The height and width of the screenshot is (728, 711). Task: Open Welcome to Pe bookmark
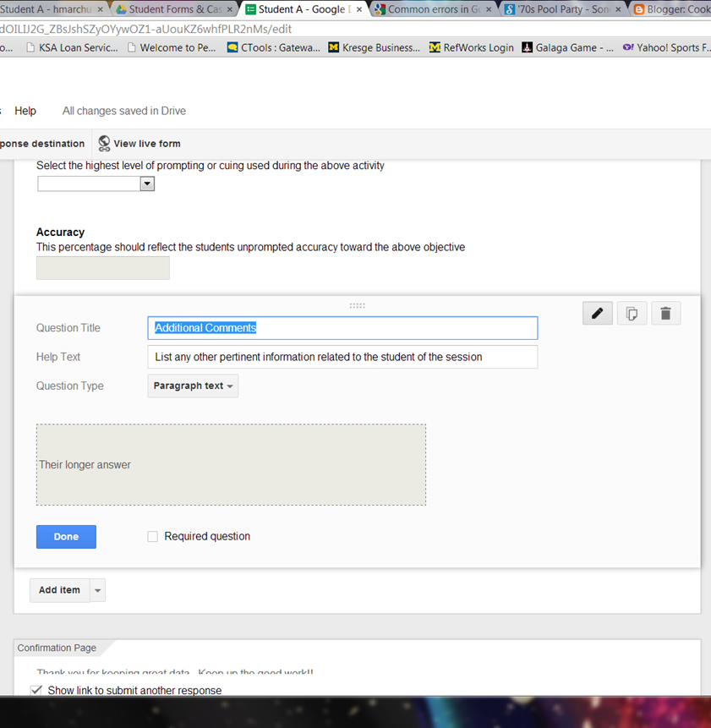click(172, 48)
